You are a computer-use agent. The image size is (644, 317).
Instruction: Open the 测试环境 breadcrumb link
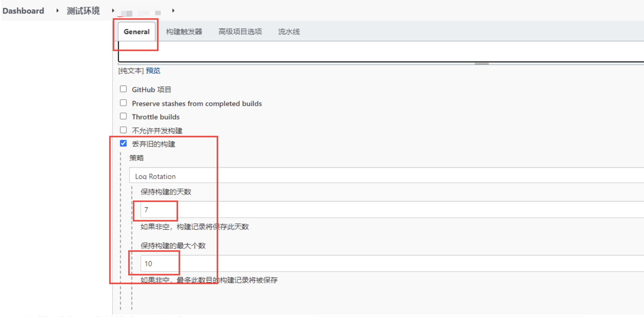83,11
